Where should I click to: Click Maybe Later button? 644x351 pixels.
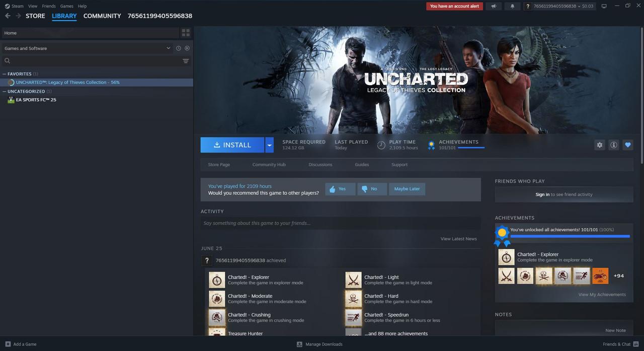click(x=407, y=189)
